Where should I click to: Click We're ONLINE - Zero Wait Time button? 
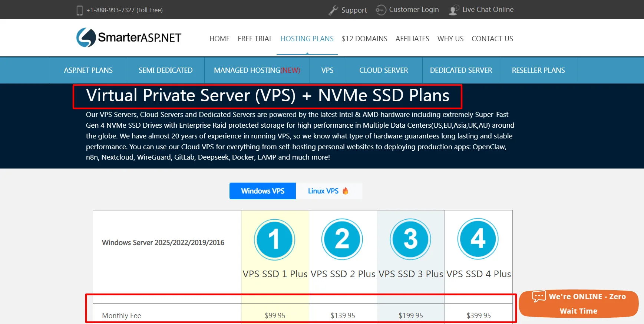pos(578,304)
